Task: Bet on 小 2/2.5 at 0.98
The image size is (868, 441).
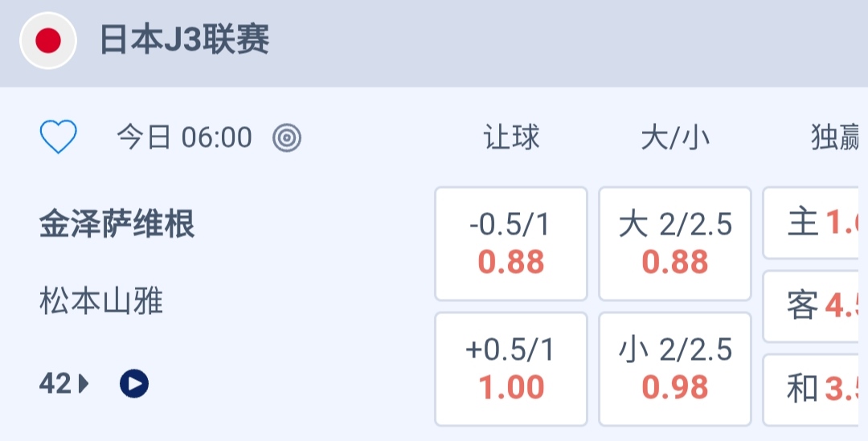Action: pyautogui.click(x=675, y=369)
